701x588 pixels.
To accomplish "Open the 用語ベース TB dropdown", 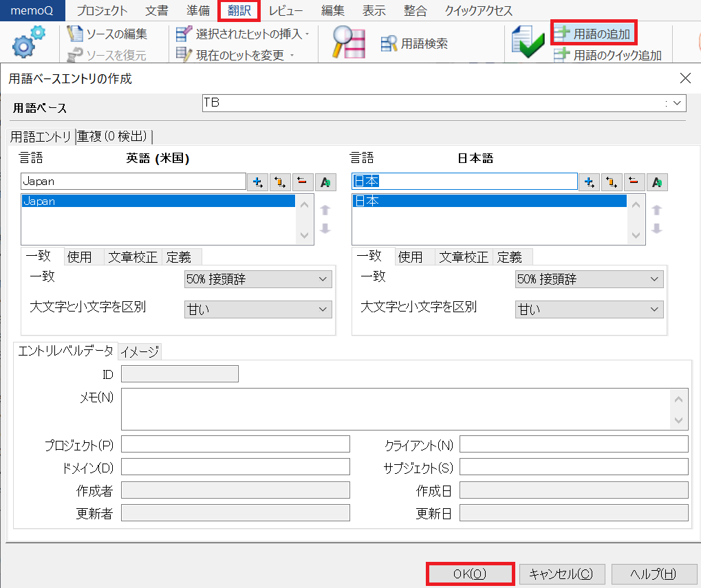I will click(677, 103).
